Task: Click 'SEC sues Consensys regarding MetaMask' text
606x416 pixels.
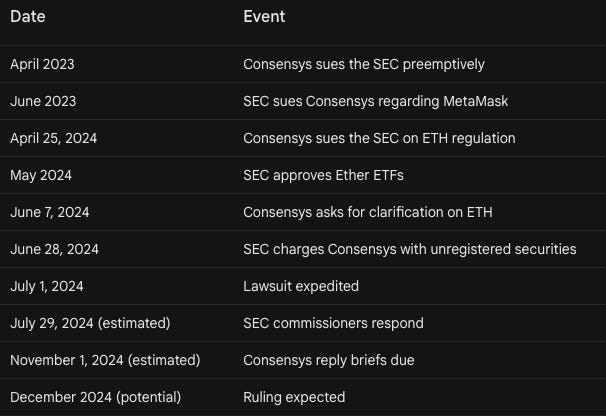Action: point(377,101)
